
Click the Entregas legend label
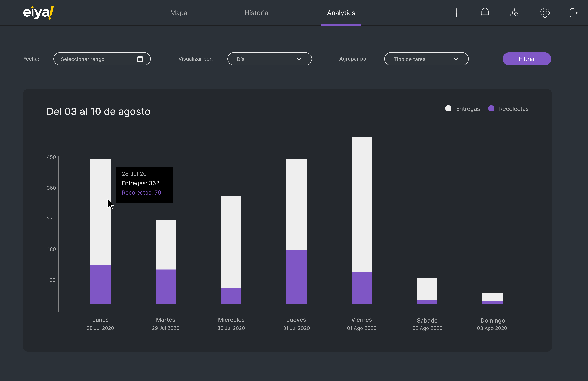point(468,109)
